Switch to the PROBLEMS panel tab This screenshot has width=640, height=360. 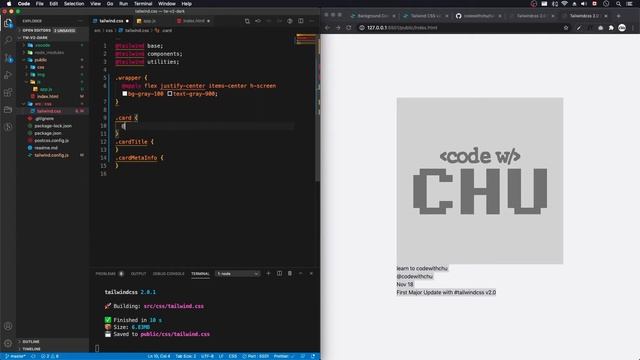(106, 273)
